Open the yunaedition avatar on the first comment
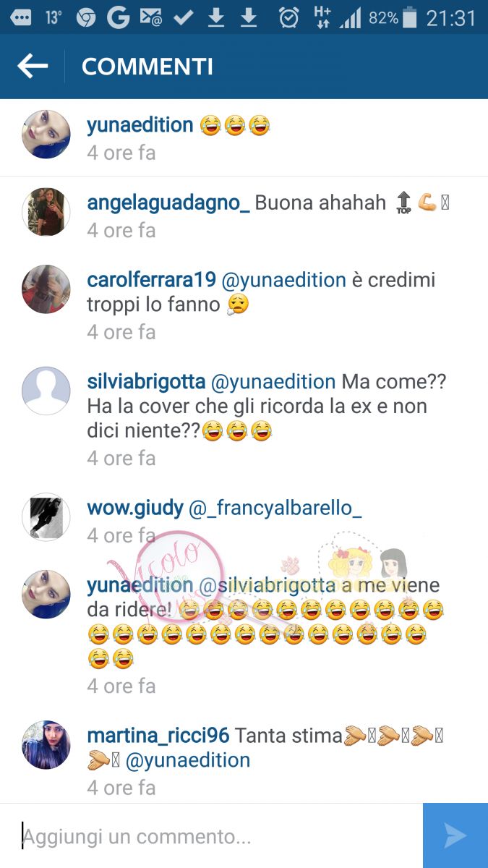Screen dimensions: 488x868 [x=46, y=134]
